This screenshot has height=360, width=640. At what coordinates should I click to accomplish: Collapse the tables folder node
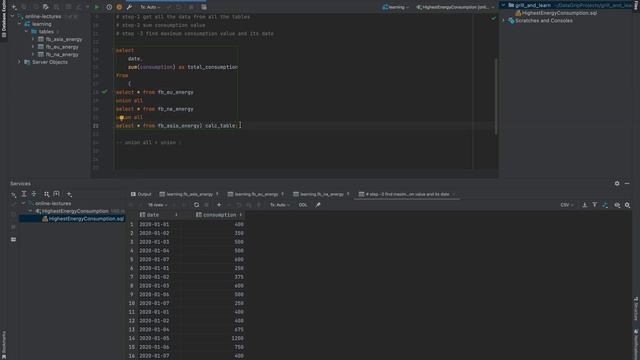click(x=27, y=31)
